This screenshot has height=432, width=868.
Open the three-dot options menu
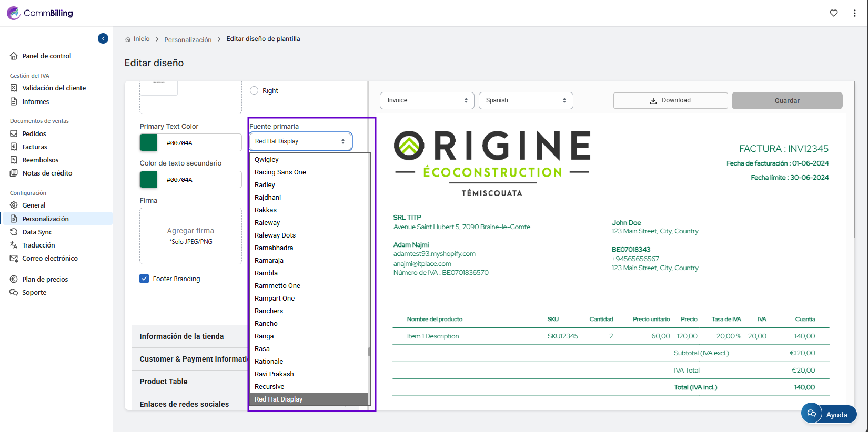pos(854,13)
